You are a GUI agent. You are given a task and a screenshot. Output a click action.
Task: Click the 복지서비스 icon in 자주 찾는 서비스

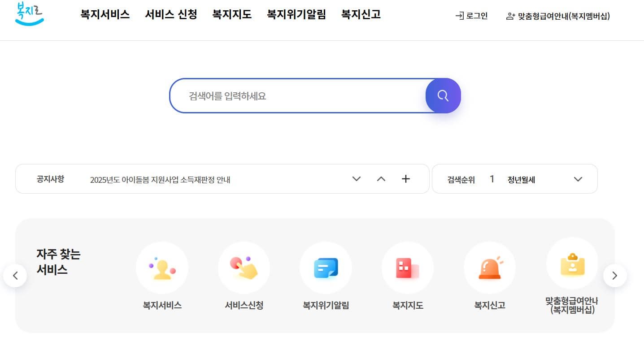[162, 268]
